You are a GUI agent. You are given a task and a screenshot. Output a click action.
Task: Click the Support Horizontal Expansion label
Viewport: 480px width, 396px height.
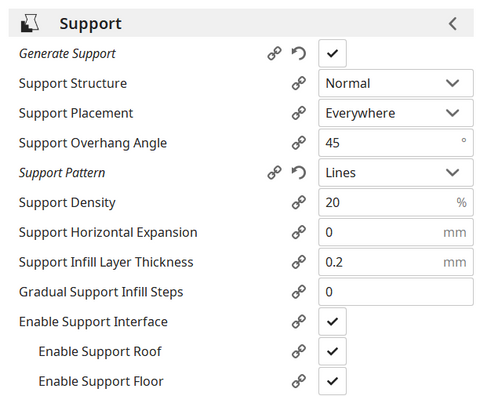click(x=108, y=232)
